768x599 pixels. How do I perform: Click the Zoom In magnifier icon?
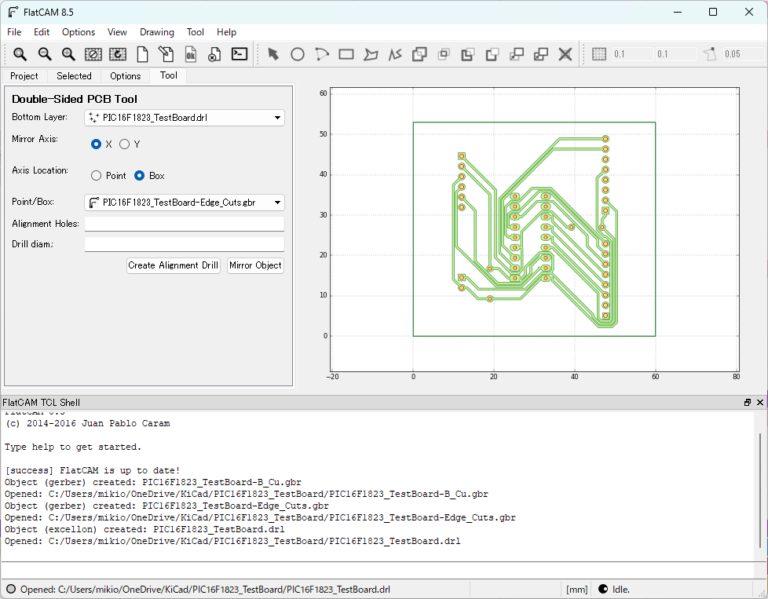tap(69, 54)
